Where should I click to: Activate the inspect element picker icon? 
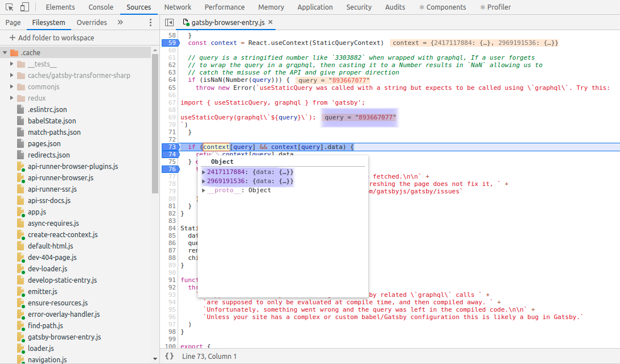(10, 7)
